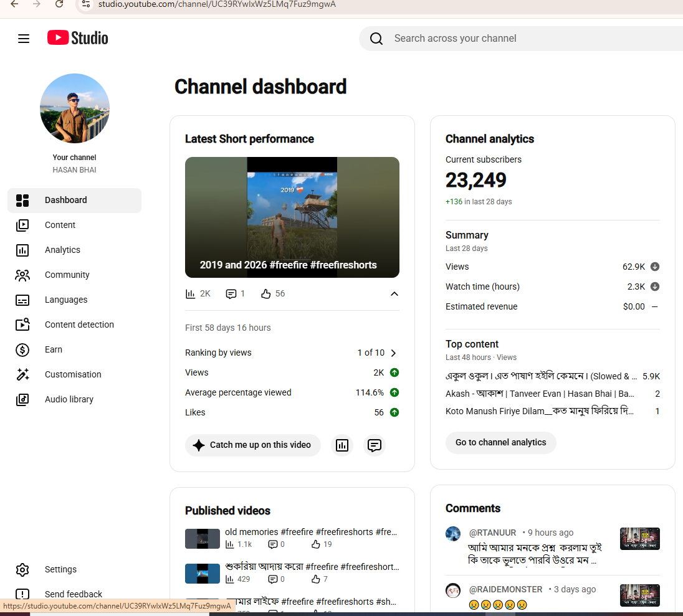The height and width of the screenshot is (616, 683).
Task: Click video thumbnail beside @RTANUUR comment
Action: click(639, 539)
